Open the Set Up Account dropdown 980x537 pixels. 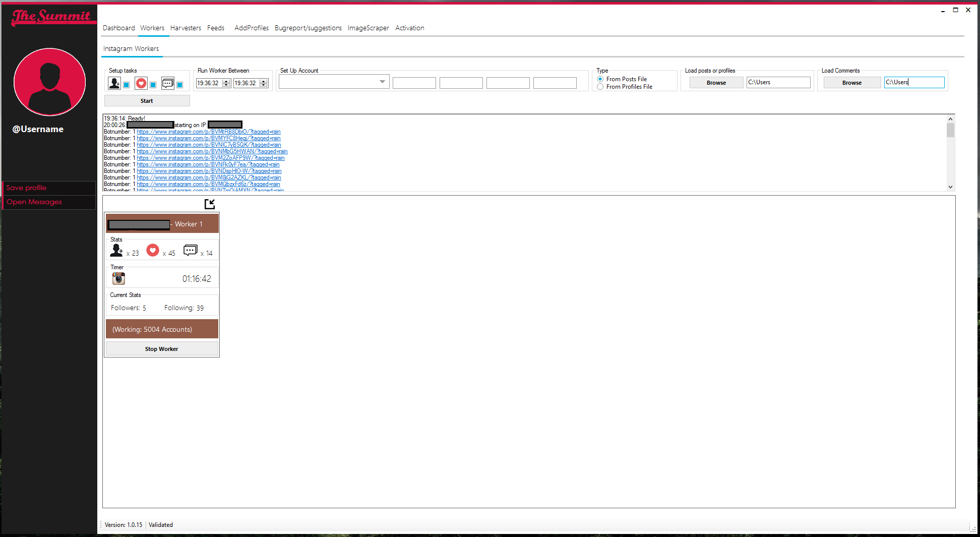point(382,82)
